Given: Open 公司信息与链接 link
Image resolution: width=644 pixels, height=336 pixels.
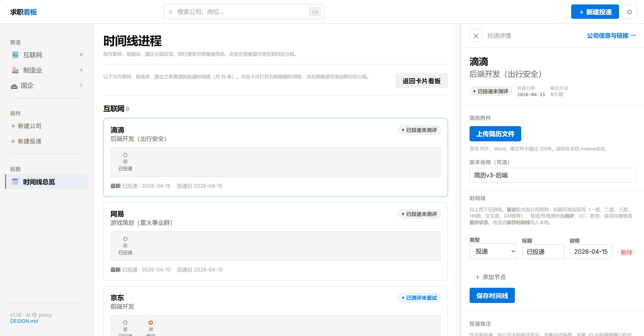Looking at the screenshot, I should (x=611, y=36).
